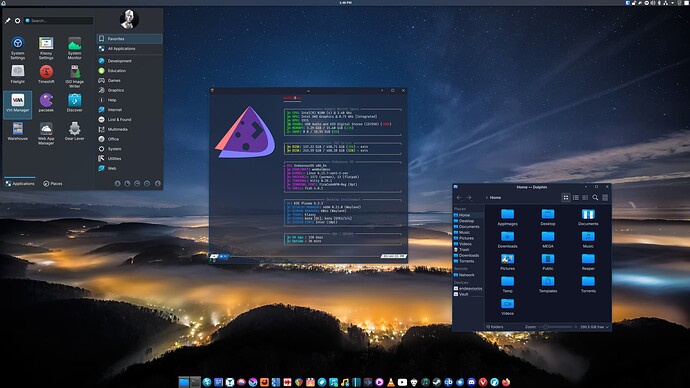Screen dimensions: 690x388
Task: Go back in Dolphin navigation
Action: tap(459, 198)
